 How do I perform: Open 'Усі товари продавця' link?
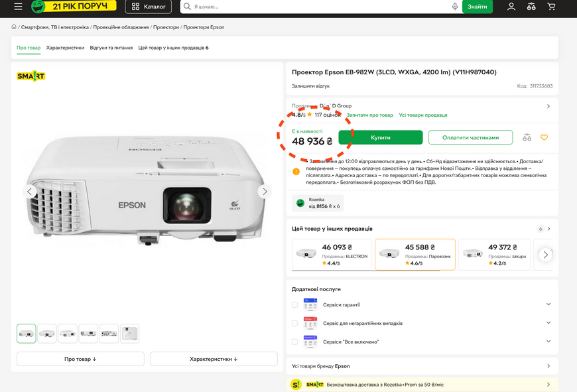[x=423, y=115]
